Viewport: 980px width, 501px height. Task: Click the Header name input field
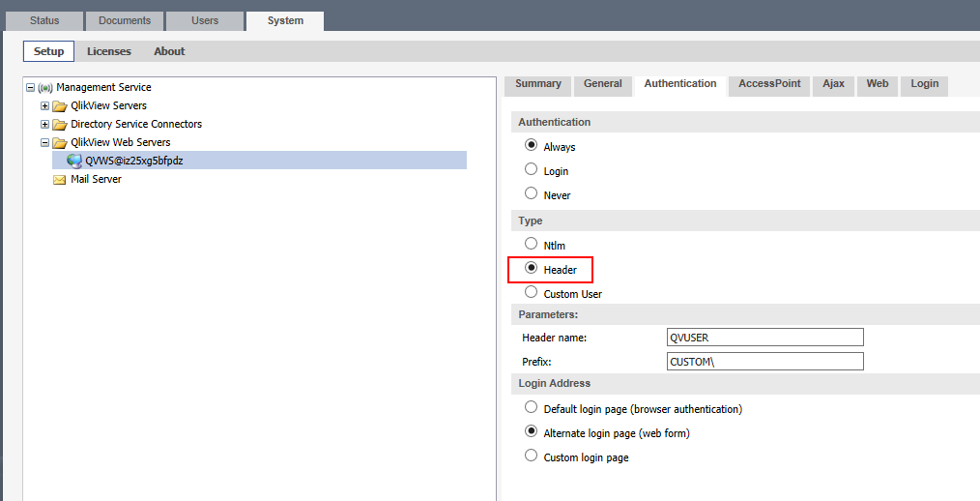(765, 338)
